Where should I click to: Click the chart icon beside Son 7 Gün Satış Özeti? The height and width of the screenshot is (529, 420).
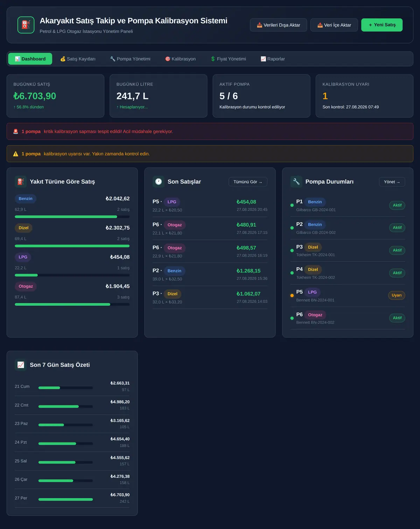click(21, 365)
